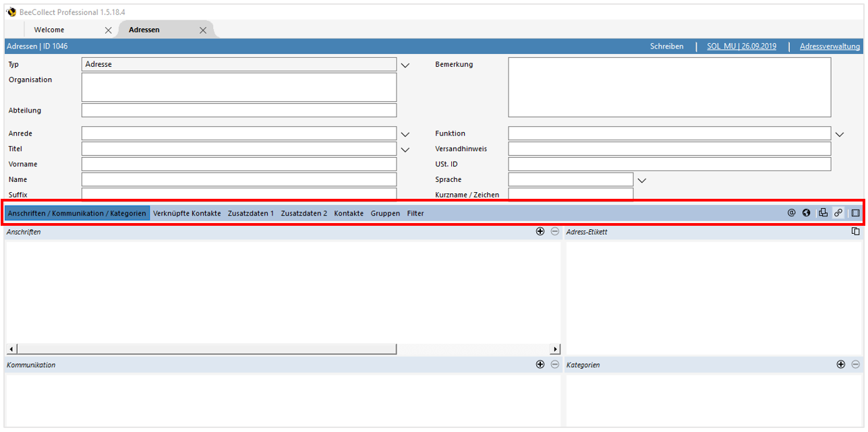
Task: Click the minus icon in the Kategorien panel
Action: pyautogui.click(x=856, y=364)
